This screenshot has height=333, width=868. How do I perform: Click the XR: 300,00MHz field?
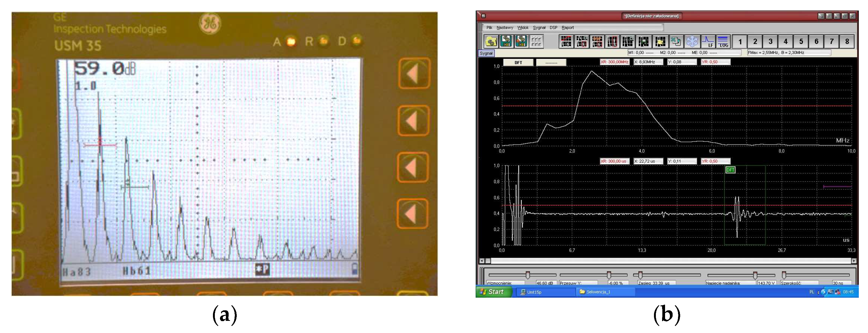(x=615, y=62)
